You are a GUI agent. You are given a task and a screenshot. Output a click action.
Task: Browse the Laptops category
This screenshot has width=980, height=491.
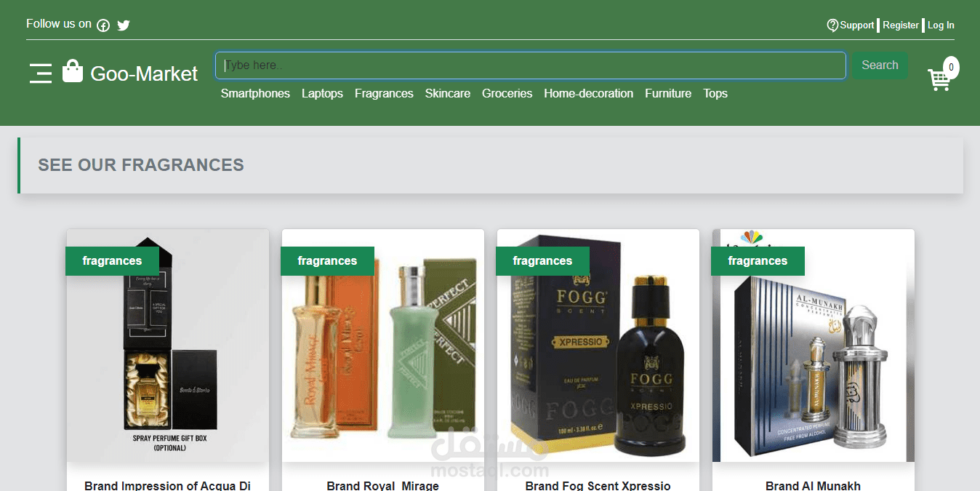(322, 93)
